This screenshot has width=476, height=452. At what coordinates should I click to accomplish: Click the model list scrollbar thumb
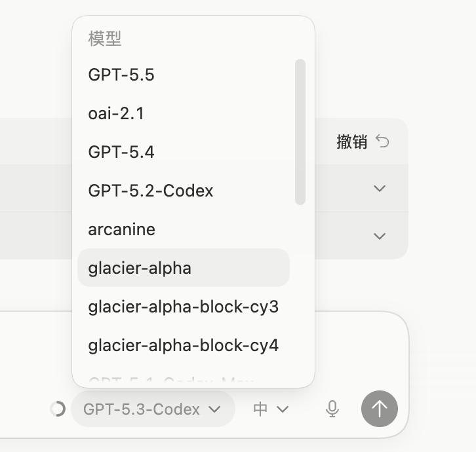tap(300, 132)
